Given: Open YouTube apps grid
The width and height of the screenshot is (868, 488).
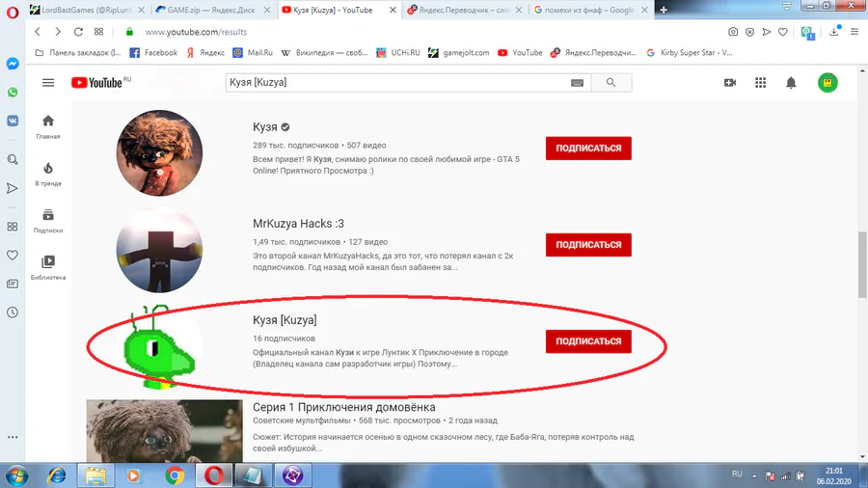Looking at the screenshot, I should [761, 82].
